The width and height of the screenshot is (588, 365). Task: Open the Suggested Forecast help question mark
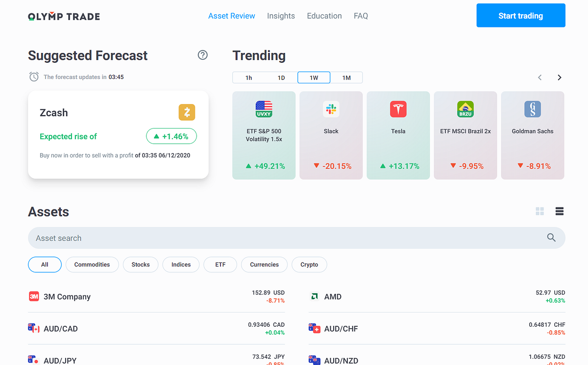(203, 55)
